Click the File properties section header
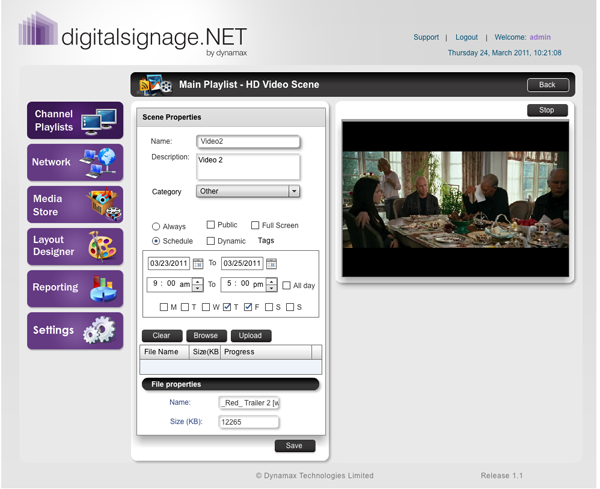 point(230,384)
